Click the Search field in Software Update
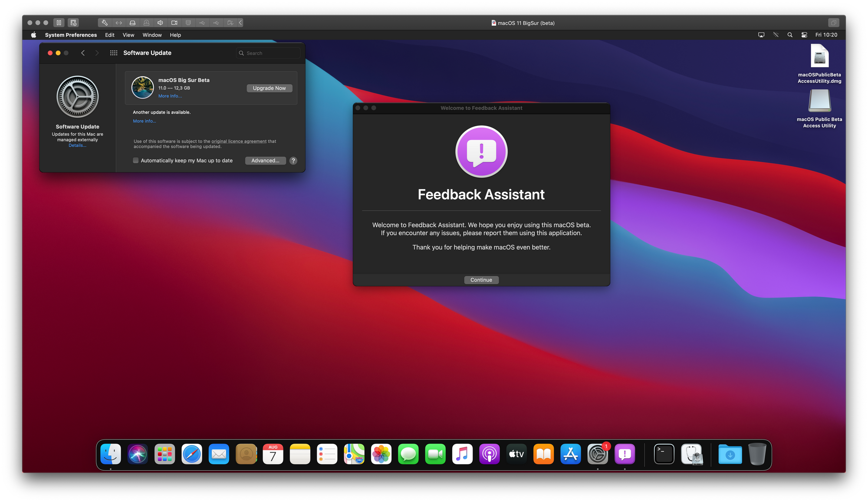 [268, 53]
